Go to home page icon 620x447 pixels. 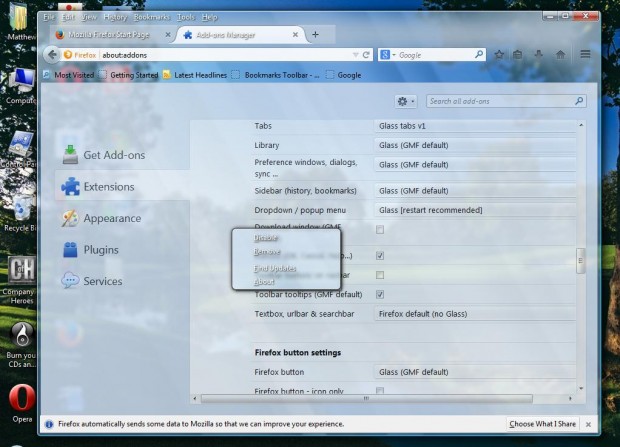click(560, 55)
